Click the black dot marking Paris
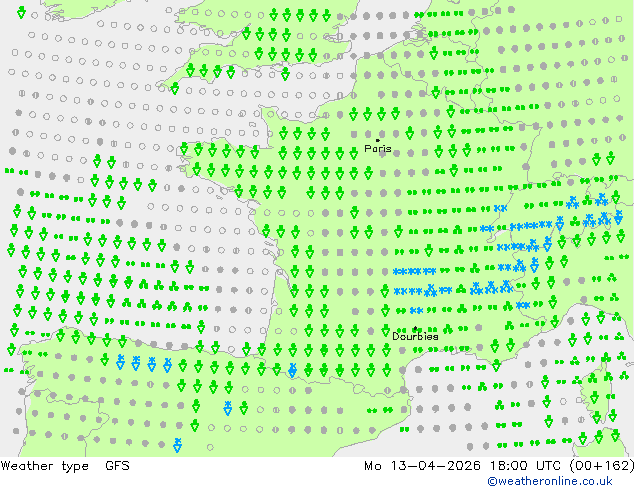634x490 pixels. click(378, 140)
